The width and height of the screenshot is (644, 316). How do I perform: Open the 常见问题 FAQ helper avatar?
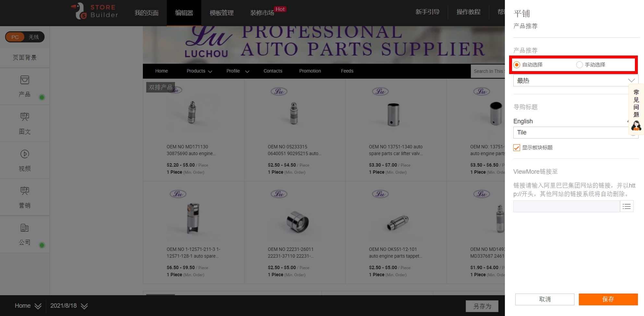pyautogui.click(x=636, y=126)
